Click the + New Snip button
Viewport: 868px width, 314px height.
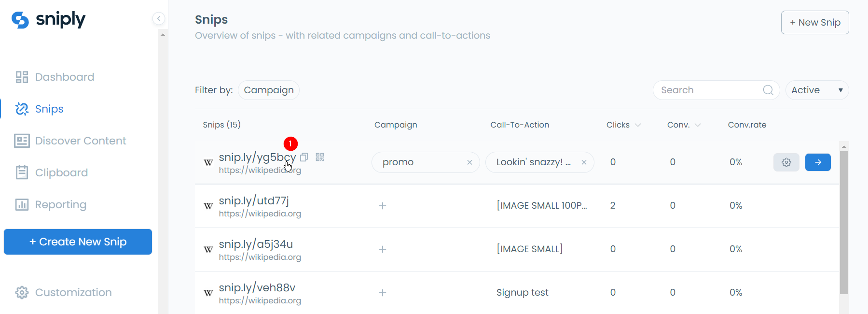point(815,22)
